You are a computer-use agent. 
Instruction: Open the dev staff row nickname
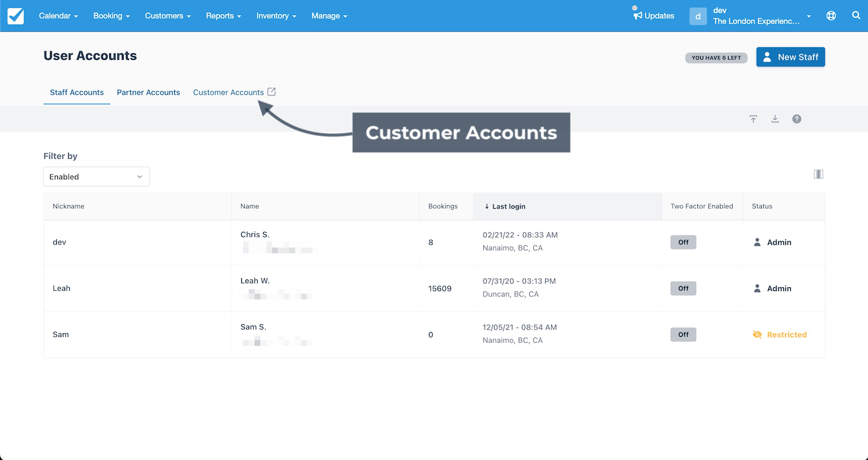(59, 242)
